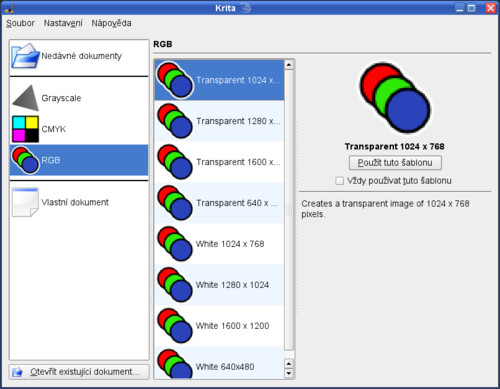Viewport: 500px width, 389px height.
Task: Select the Transparent 640 template entry
Action: point(219,203)
